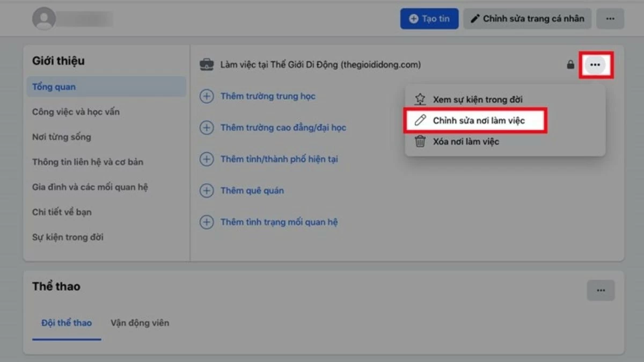The height and width of the screenshot is (362, 644).
Task: Click 'Xóa nơi làm việc' menu entry
Action: 467,141
